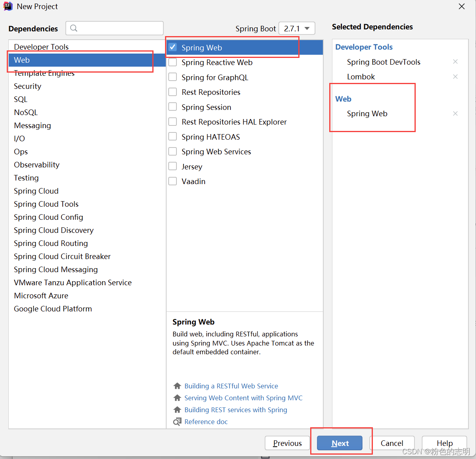Open Microsoft Azure category
This screenshot has height=459, width=476.
(x=87, y=296)
